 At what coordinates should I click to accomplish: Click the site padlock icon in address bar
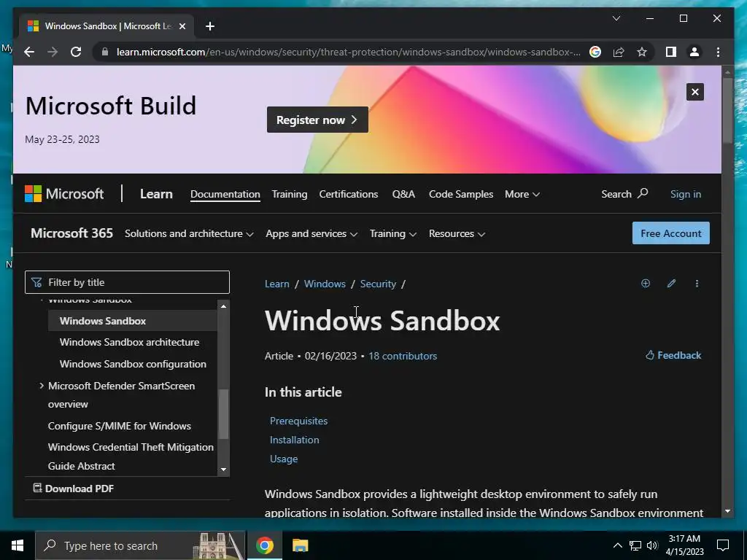105,52
